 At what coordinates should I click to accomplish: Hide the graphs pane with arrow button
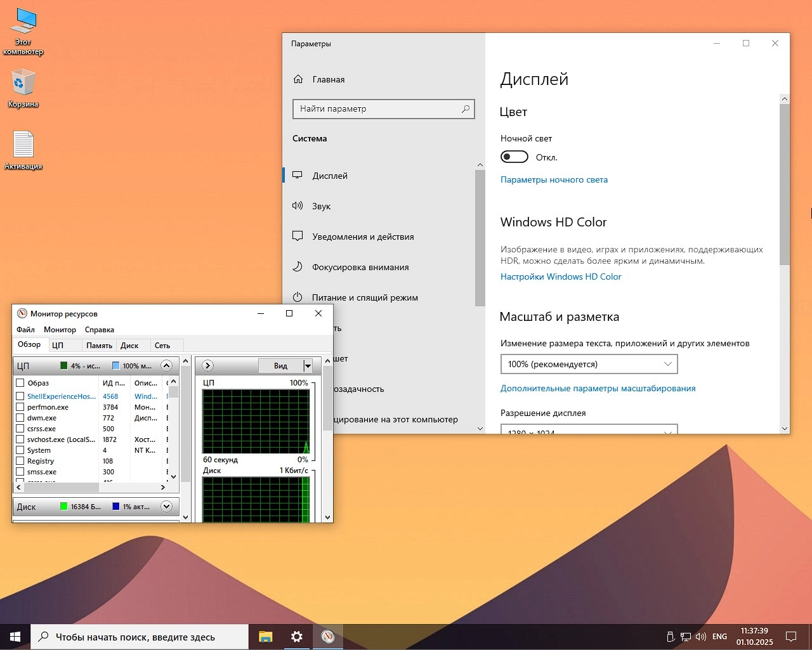pyautogui.click(x=207, y=365)
